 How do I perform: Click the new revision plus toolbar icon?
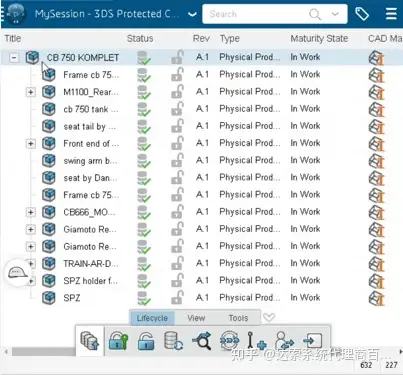click(x=257, y=341)
